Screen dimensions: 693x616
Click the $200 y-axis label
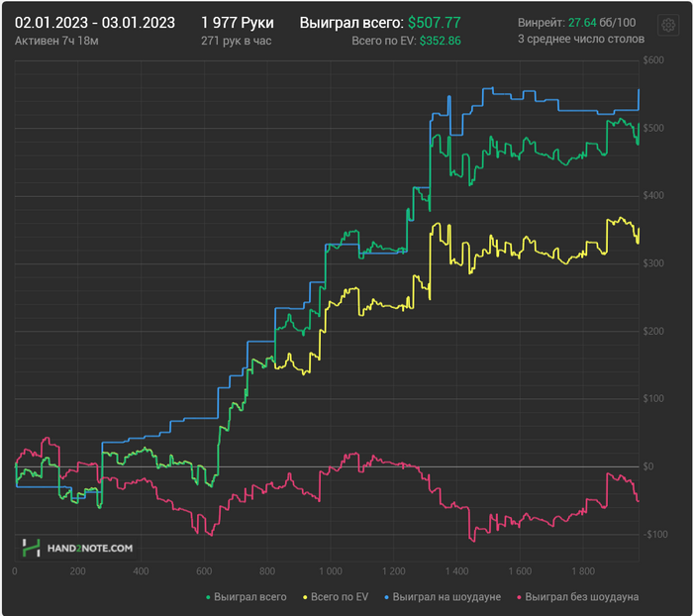pyautogui.click(x=653, y=331)
